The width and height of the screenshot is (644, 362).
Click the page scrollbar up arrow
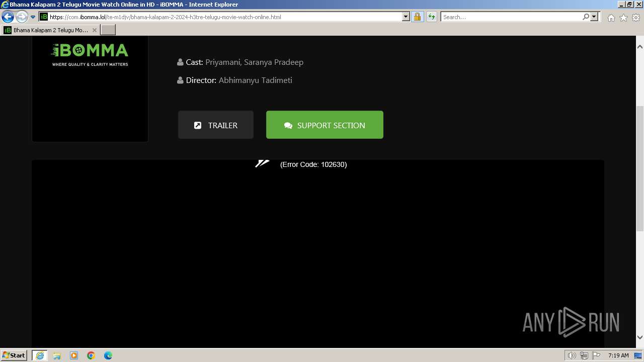tap(640, 47)
